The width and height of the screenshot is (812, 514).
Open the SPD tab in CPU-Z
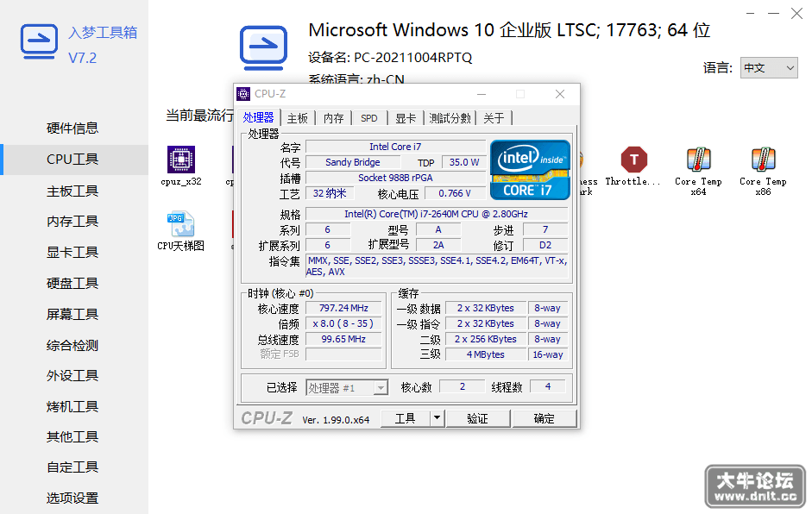pyautogui.click(x=369, y=118)
